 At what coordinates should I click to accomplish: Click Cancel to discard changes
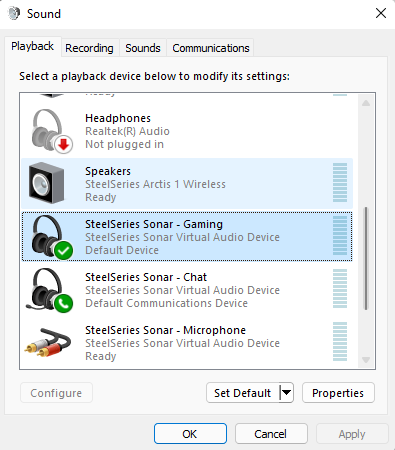(271, 434)
